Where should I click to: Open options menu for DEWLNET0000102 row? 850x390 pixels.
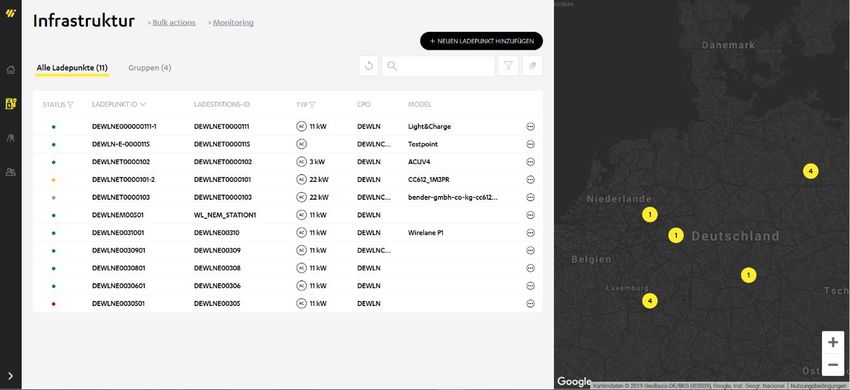(530, 162)
